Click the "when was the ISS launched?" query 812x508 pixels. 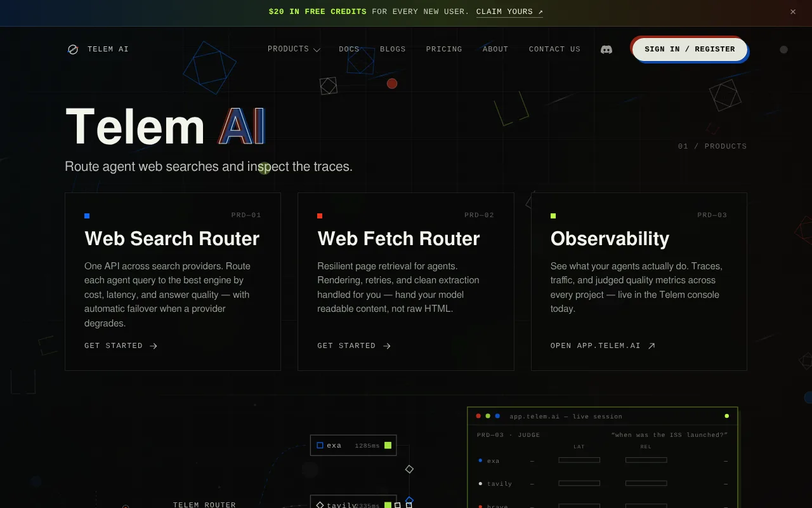point(669,435)
